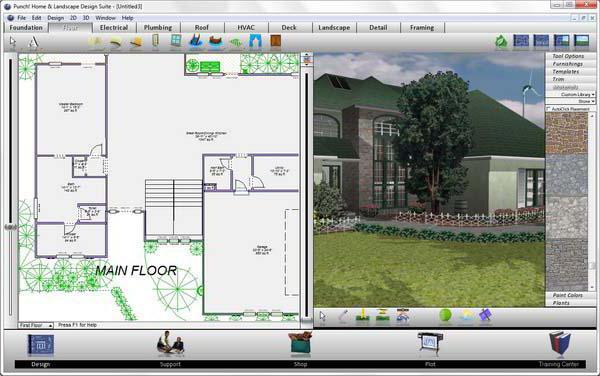
Task: Select the green sphere icon in 3D toolbar
Action: pyautogui.click(x=445, y=316)
